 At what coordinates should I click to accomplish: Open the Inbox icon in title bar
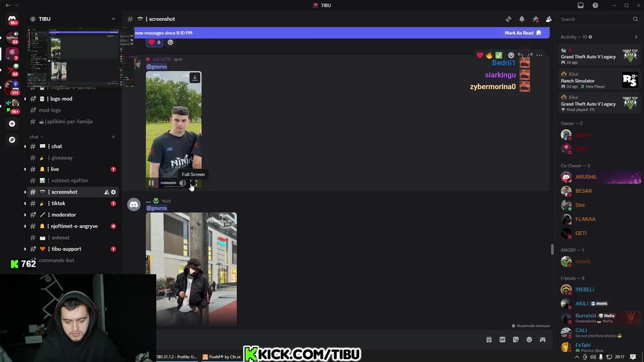pyautogui.click(x=581, y=5)
